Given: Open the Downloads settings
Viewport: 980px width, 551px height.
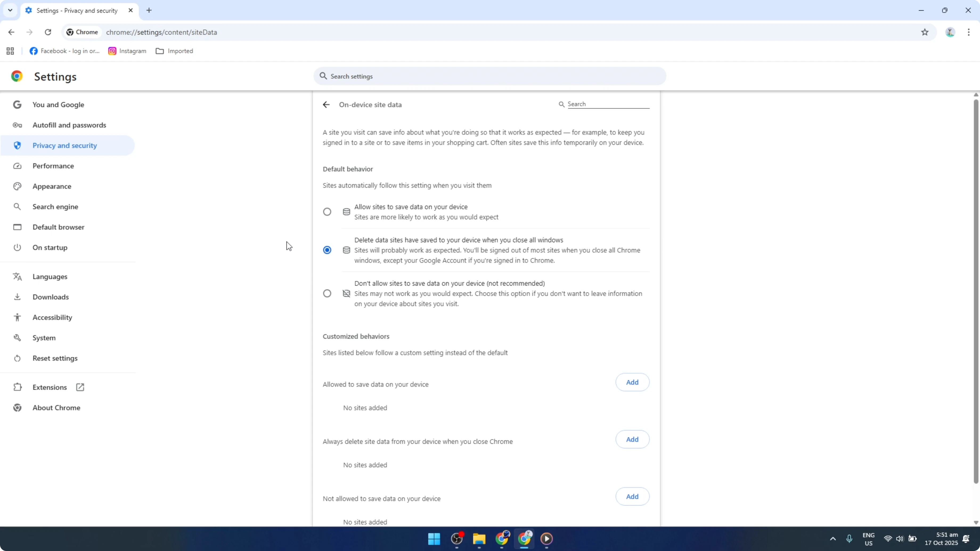Looking at the screenshot, I should (51, 297).
